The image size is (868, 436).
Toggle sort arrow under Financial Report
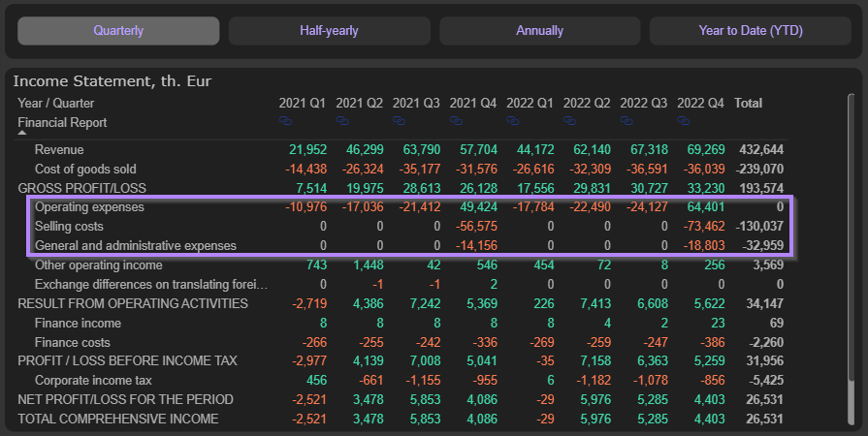point(22,135)
